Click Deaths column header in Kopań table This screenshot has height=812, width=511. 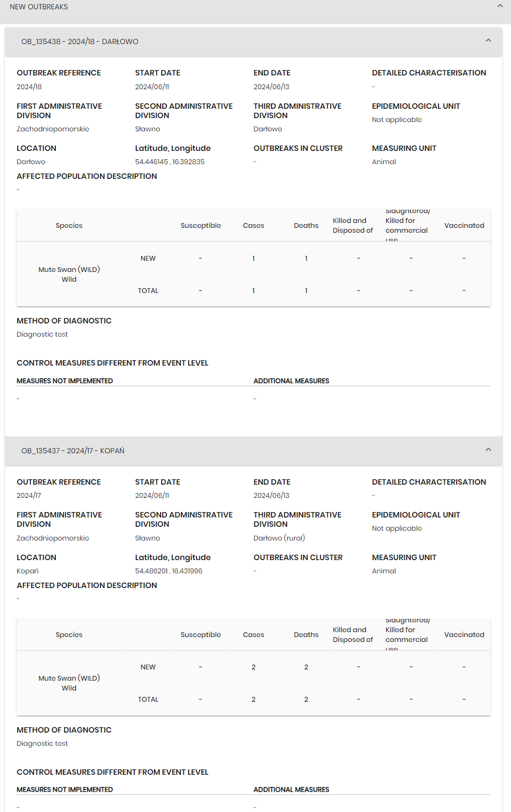pos(306,635)
